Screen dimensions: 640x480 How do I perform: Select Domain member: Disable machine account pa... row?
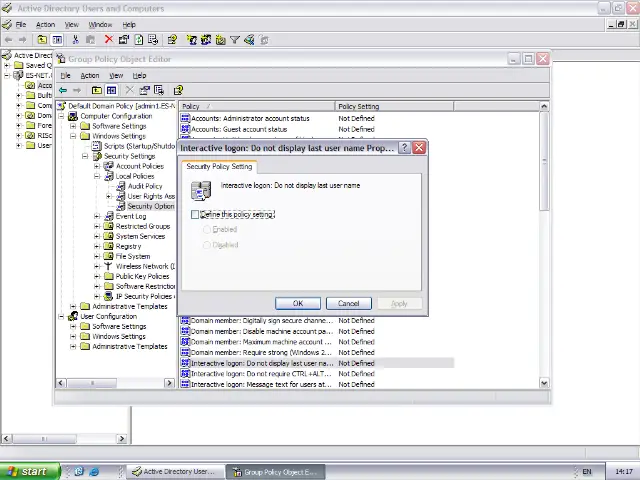click(x=317, y=331)
